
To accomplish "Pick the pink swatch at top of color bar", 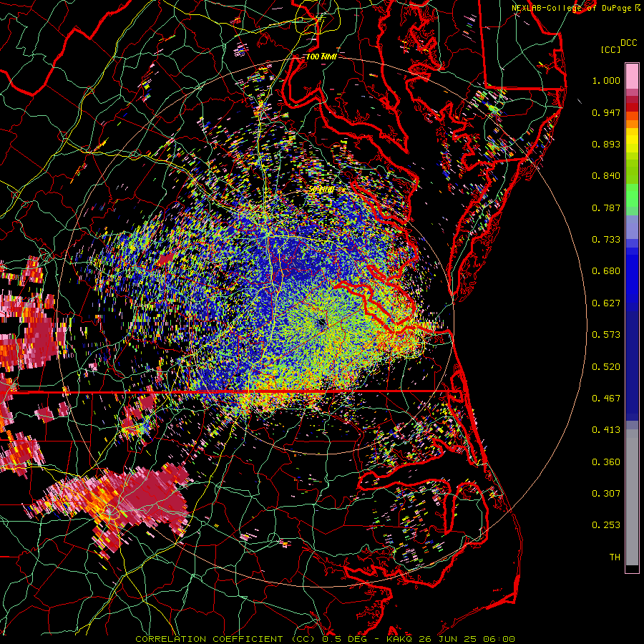I will coord(632,76).
